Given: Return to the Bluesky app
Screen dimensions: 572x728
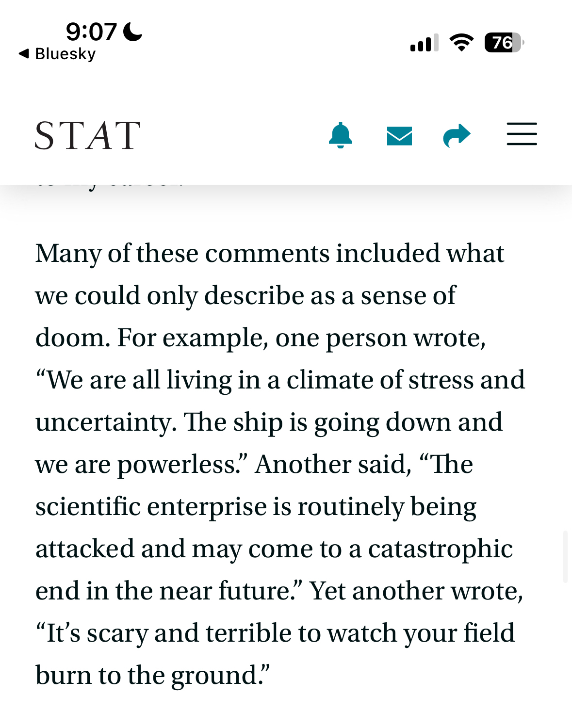Looking at the screenshot, I should pyautogui.click(x=58, y=54).
